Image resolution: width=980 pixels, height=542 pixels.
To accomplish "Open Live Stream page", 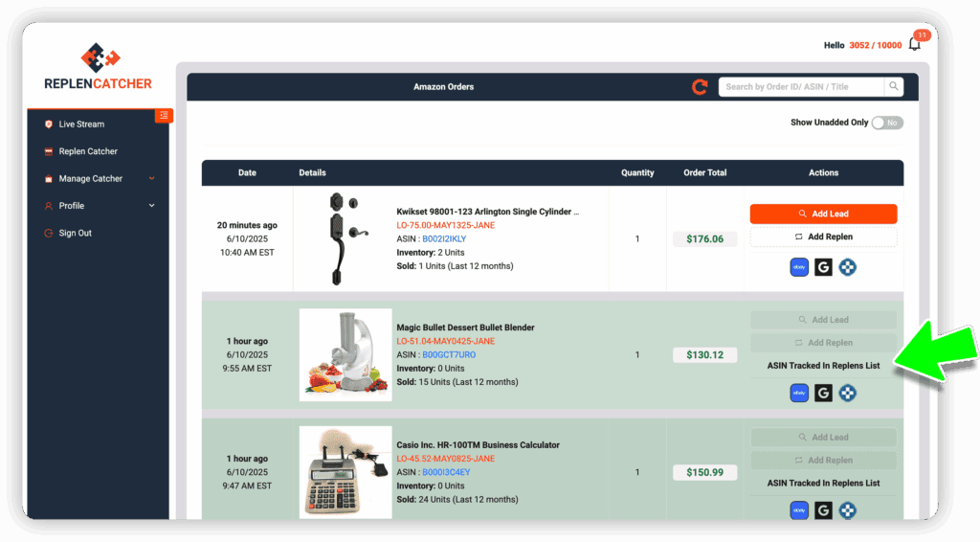I will (x=82, y=124).
